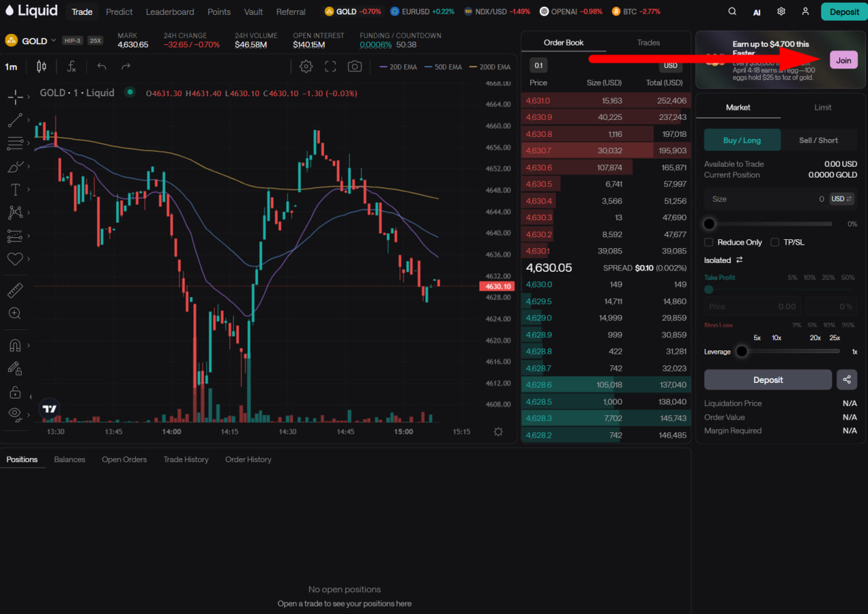This screenshot has height=614, width=868.
Task: Open chart settings gear icon
Action: tap(306, 66)
